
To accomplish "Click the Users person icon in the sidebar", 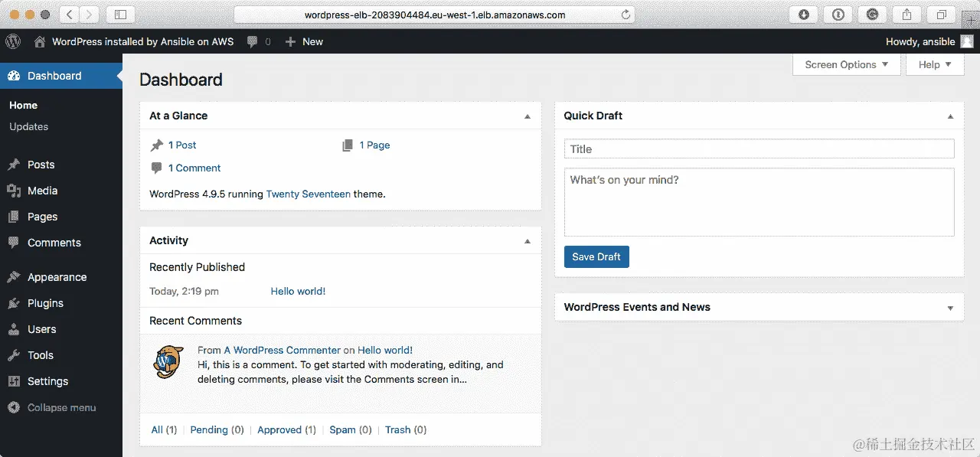I will tap(14, 329).
